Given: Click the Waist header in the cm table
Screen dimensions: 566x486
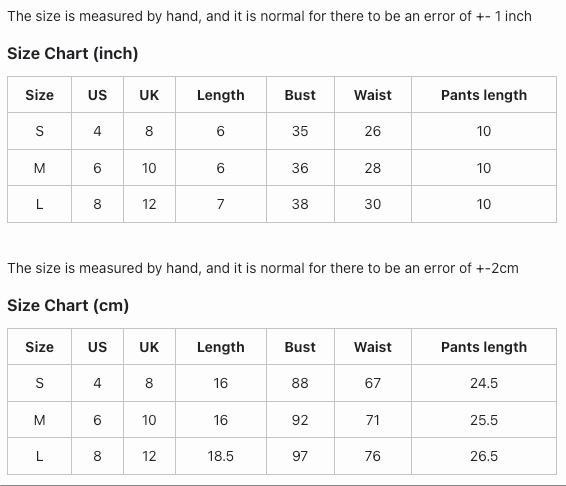Looking at the screenshot, I should pyautogui.click(x=373, y=347).
